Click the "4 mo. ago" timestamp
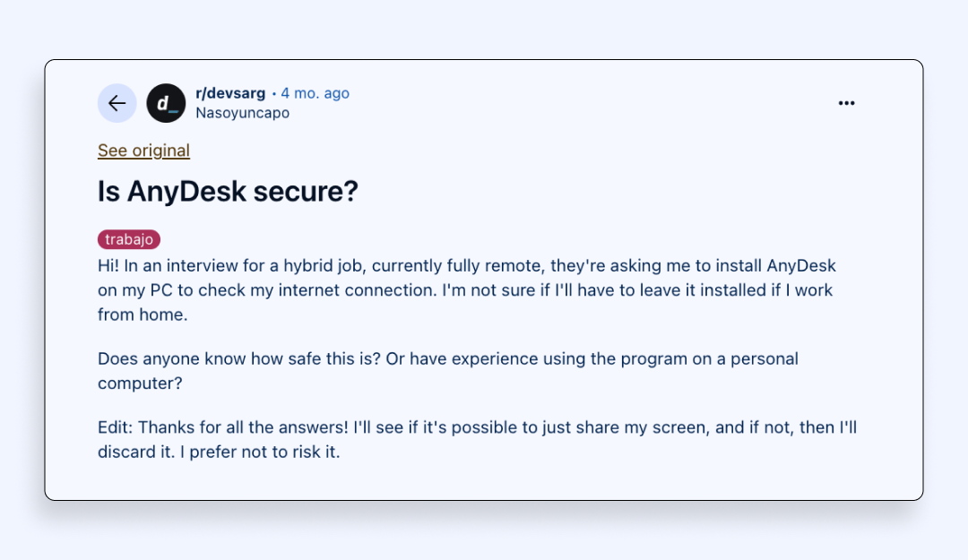 (315, 92)
